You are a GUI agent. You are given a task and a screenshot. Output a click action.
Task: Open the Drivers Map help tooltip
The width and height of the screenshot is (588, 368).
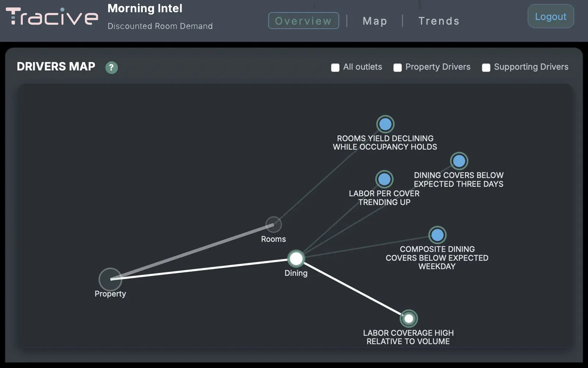pos(111,67)
